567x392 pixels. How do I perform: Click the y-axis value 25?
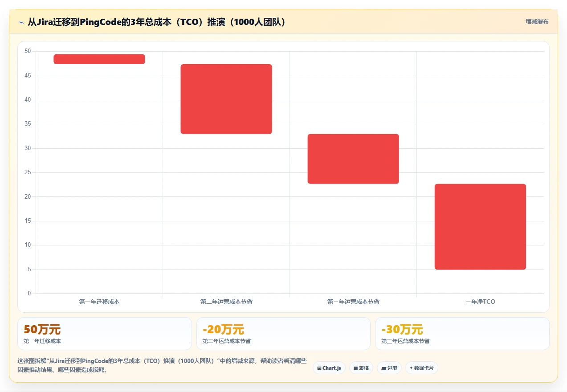(x=28, y=172)
